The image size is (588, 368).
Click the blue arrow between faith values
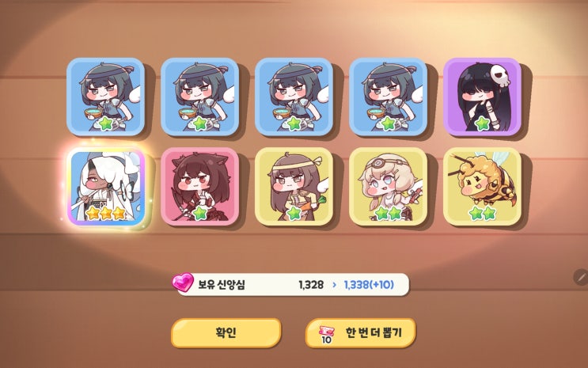pos(334,285)
